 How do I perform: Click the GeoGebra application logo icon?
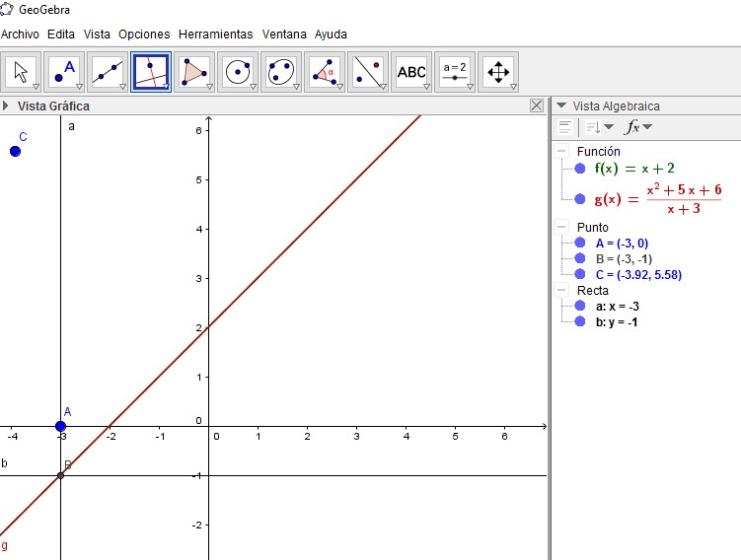[x=7, y=9]
